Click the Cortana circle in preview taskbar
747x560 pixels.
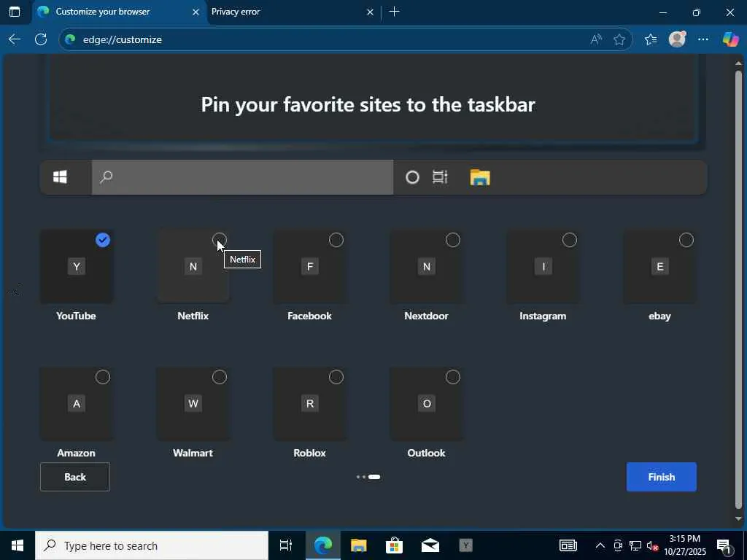[412, 177]
